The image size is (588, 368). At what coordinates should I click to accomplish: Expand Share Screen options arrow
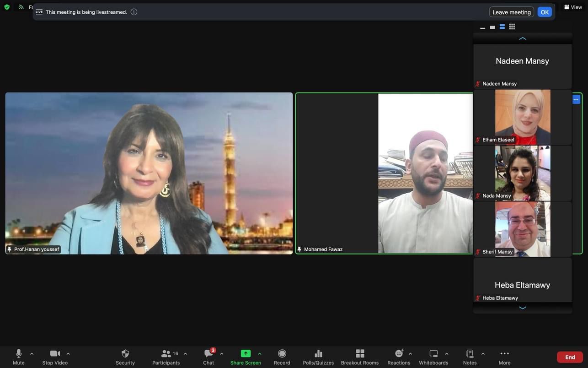point(260,354)
